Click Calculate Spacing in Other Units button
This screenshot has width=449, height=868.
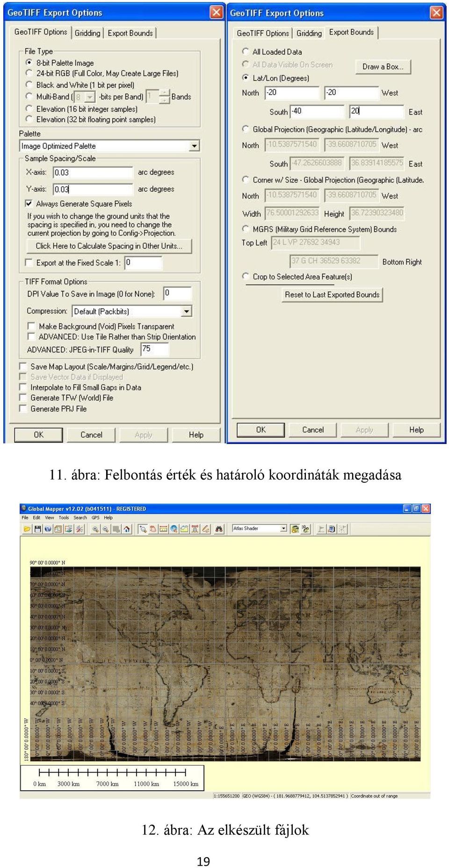(109, 246)
